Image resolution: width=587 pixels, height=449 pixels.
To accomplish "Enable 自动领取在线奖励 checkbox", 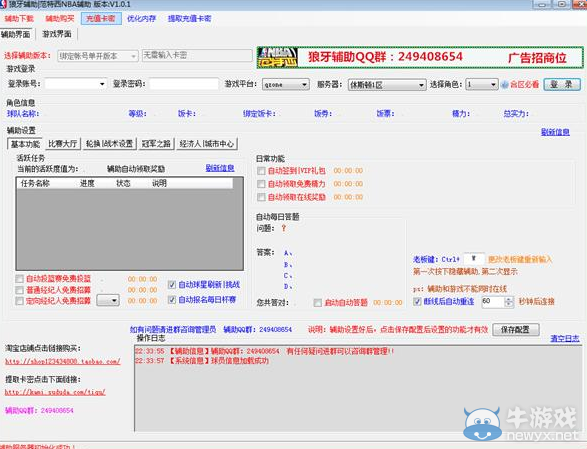I will [261, 197].
